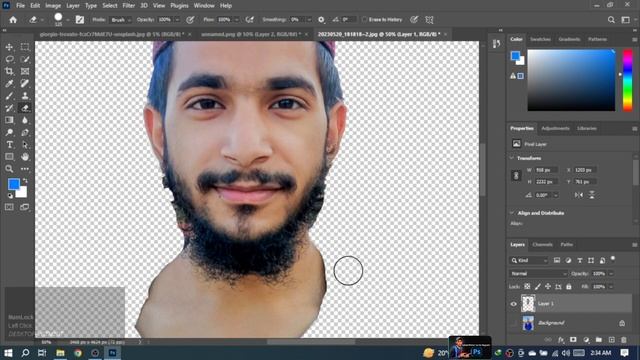Select the Eyedropper tool
The width and height of the screenshot is (640, 360).
[9, 84]
